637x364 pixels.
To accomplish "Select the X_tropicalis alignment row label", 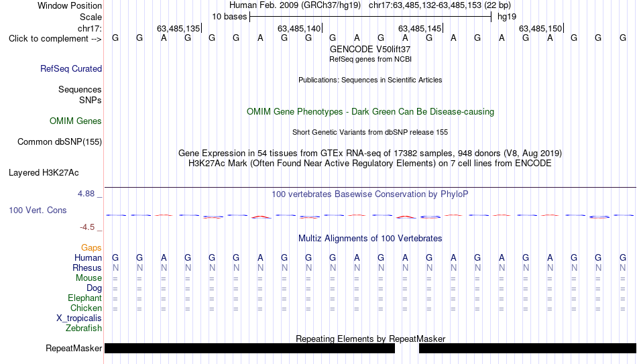I will pyautogui.click(x=79, y=318).
